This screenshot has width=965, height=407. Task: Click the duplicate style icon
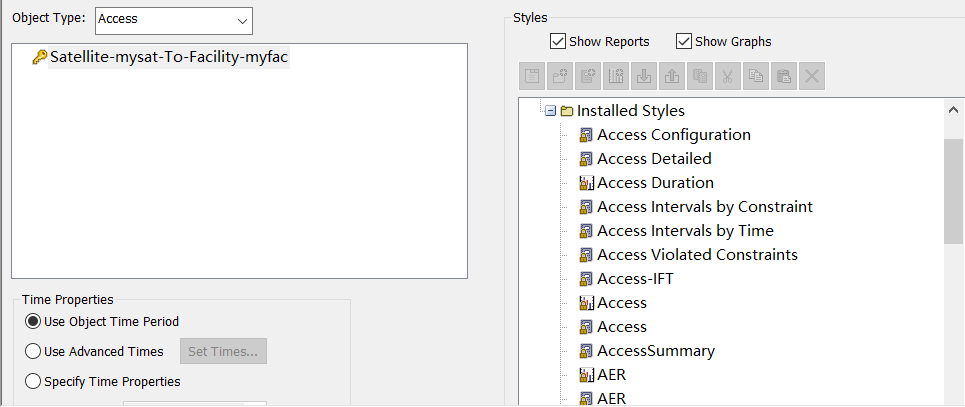700,76
